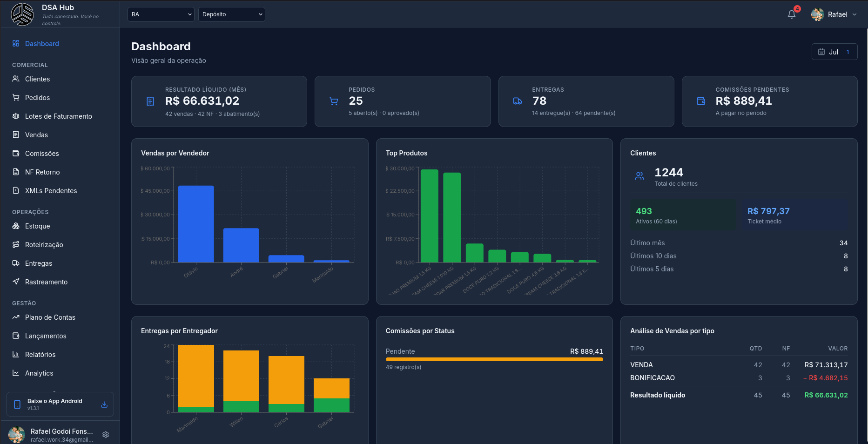The height and width of the screenshot is (444, 868).
Task: Click the wallet icon on Comissões Pendentes card
Action: 701,101
